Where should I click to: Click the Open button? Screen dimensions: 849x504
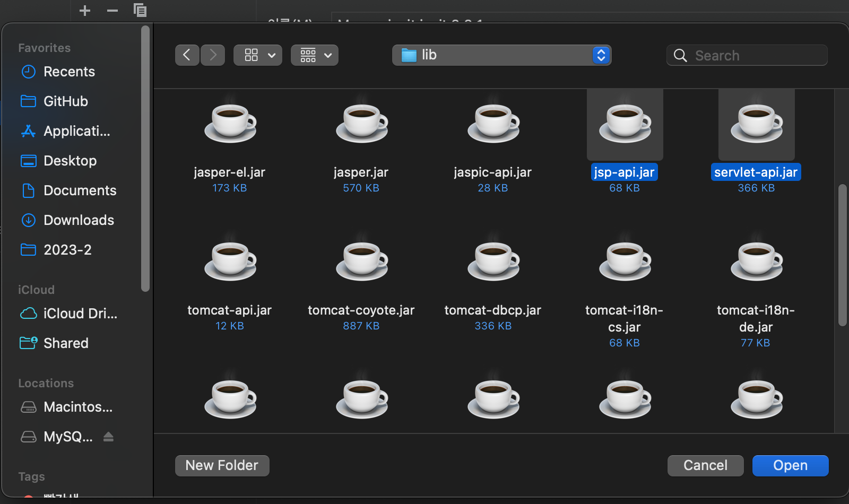tap(791, 466)
